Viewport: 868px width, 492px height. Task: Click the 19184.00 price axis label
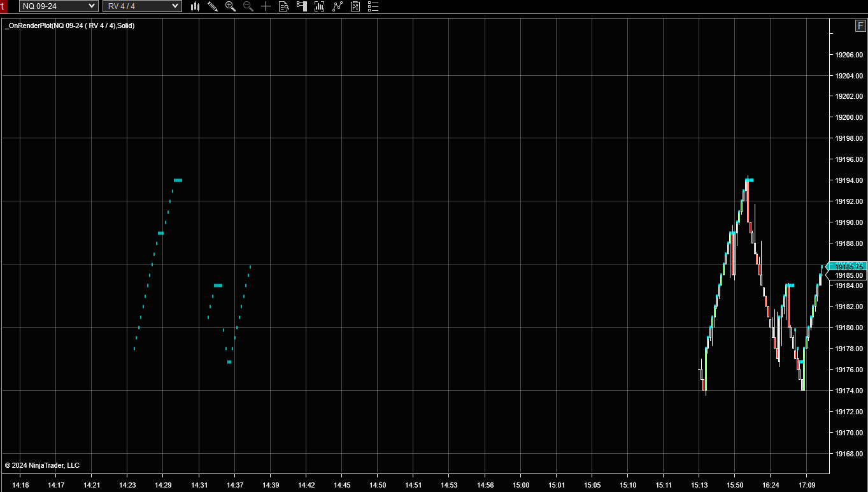click(849, 286)
